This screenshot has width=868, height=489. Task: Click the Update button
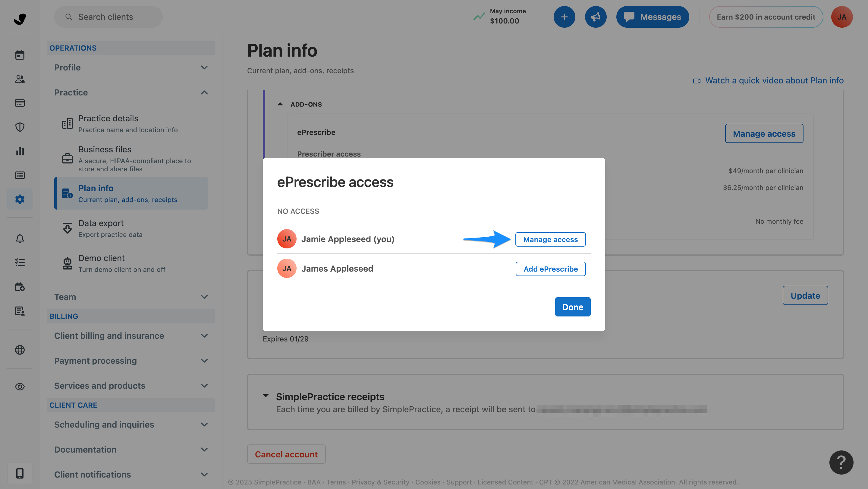(805, 295)
